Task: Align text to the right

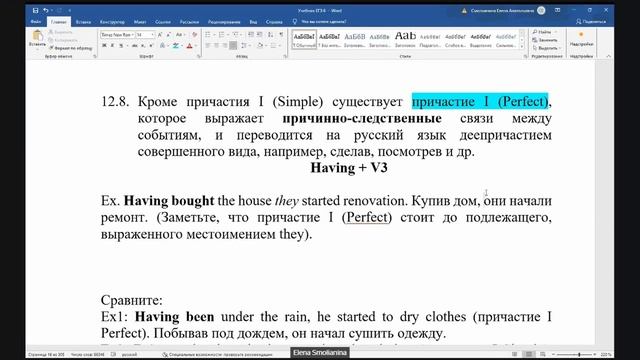Action: (224, 46)
